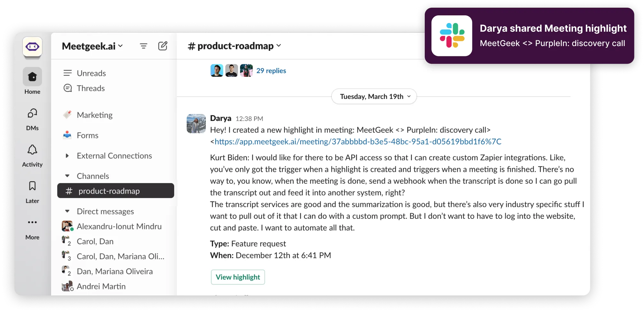Image resolution: width=644 pixels, height=312 pixels.
Task: Click the filter conversations icon
Action: (x=144, y=46)
